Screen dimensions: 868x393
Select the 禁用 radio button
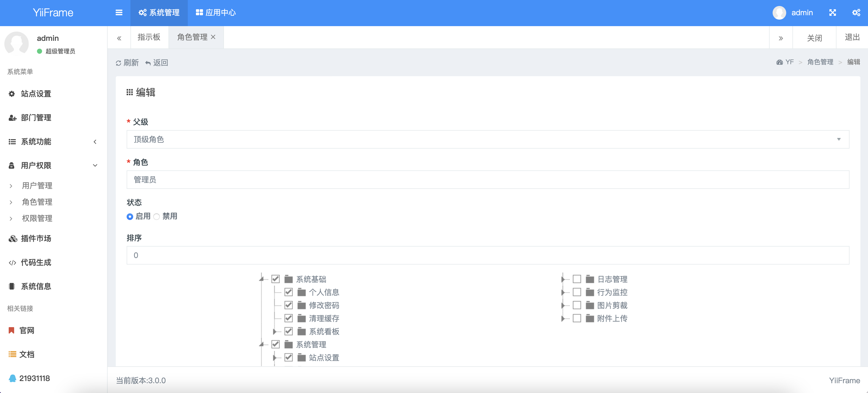[156, 217]
